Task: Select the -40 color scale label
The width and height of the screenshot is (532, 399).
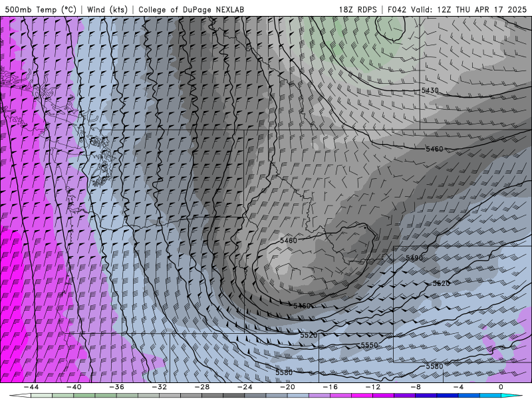Action: coord(74,387)
